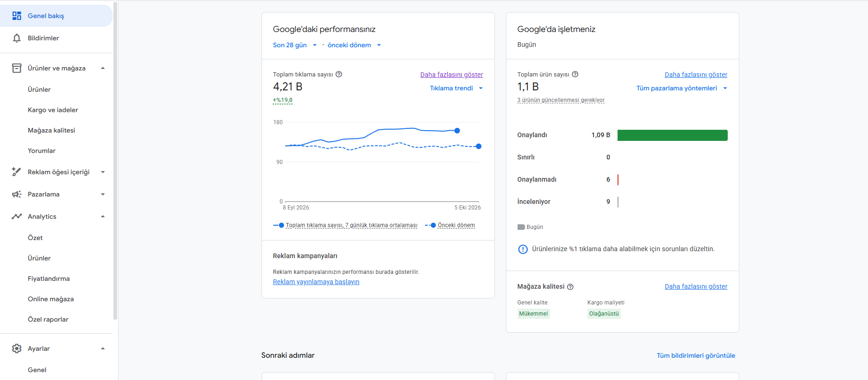The width and height of the screenshot is (868, 380).
Task: Expand the Reklam öğesi içeriği section
Action: 103,172
